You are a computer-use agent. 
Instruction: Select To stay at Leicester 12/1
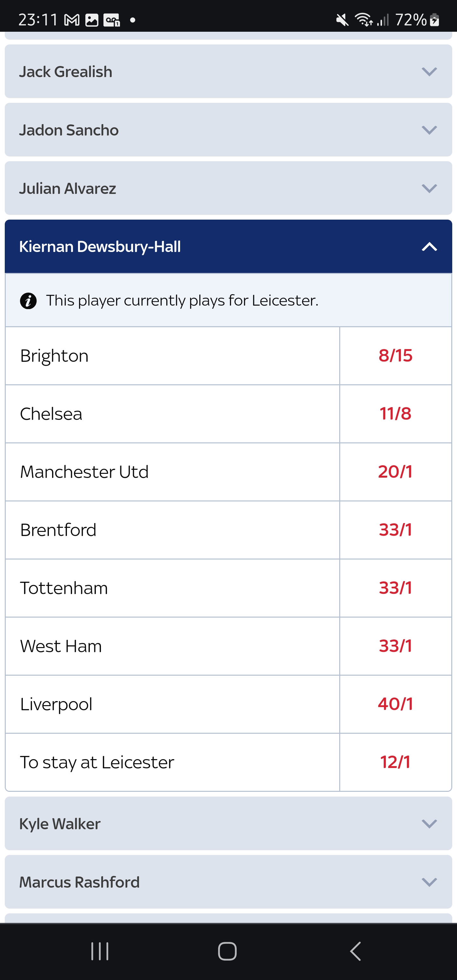395,762
